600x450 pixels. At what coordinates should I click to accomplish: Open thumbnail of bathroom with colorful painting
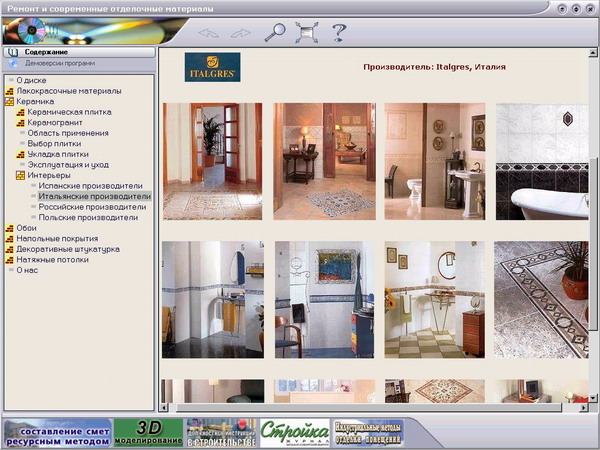pos(324,300)
